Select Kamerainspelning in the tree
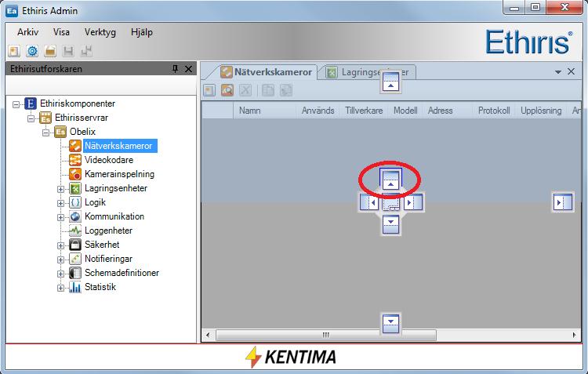This screenshot has width=588, height=374. pyautogui.click(x=119, y=174)
